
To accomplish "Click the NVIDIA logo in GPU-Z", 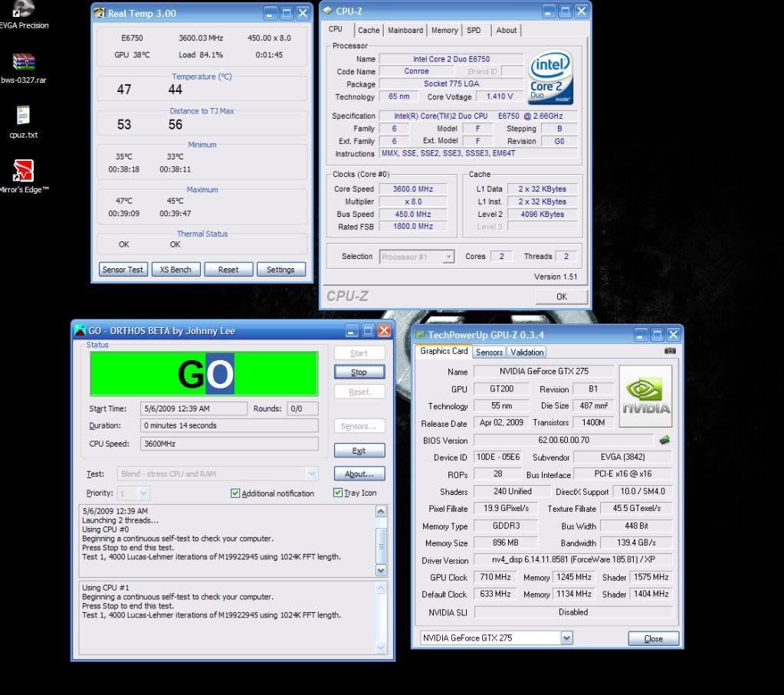I will pyautogui.click(x=645, y=396).
